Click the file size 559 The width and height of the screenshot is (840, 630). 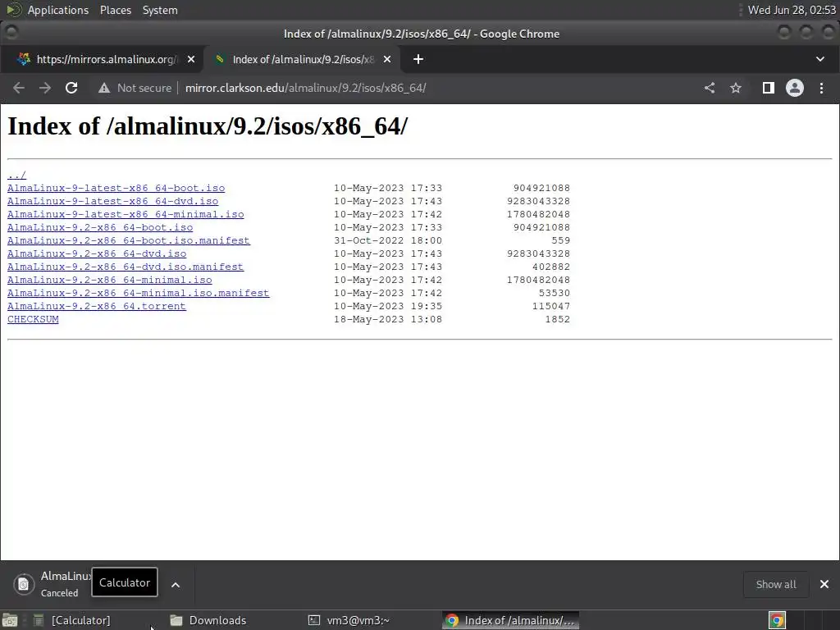(560, 240)
